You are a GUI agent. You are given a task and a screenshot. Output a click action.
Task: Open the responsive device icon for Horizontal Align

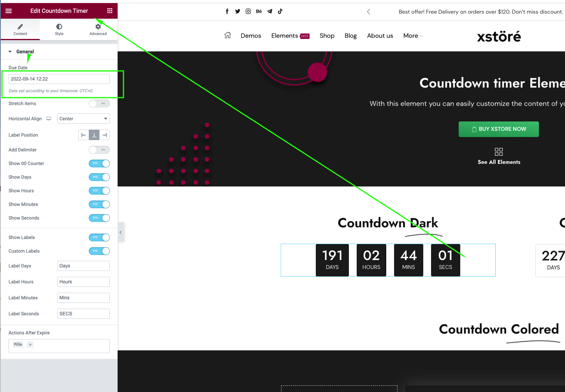(x=49, y=119)
